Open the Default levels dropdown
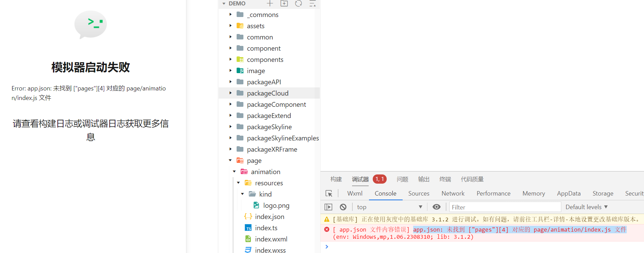This screenshot has height=253, width=644. point(587,207)
